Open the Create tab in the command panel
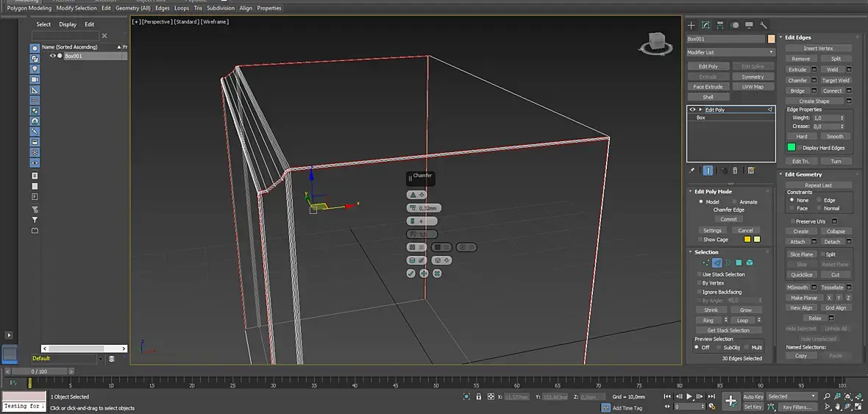This screenshot has height=414, width=868. click(691, 25)
